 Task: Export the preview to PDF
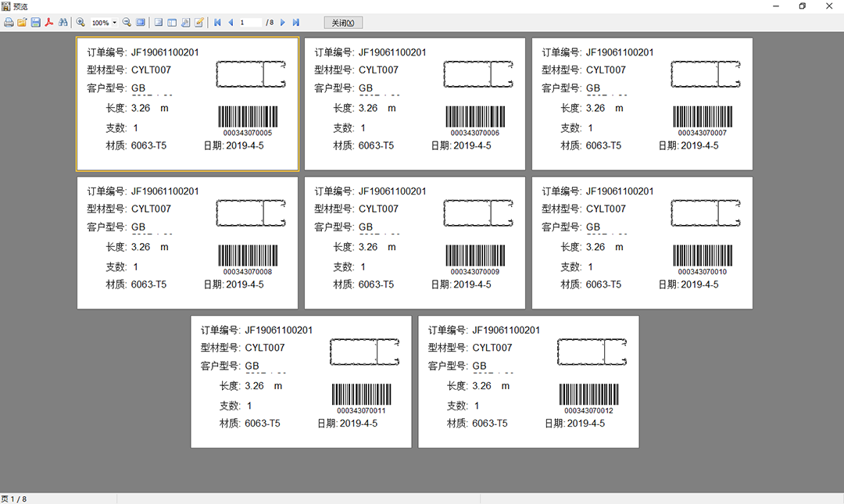click(49, 23)
